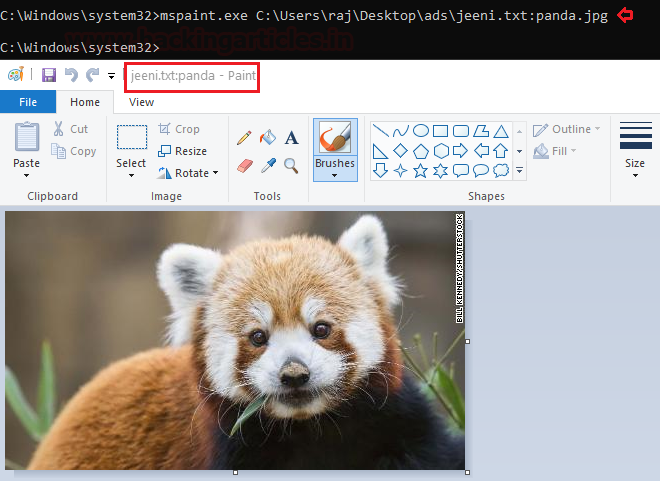Select the Eraser tool

(245, 165)
